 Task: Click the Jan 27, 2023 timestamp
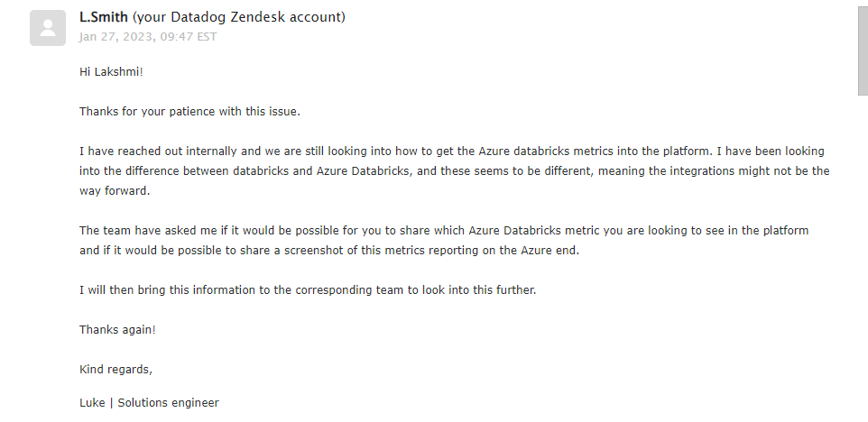click(x=147, y=37)
